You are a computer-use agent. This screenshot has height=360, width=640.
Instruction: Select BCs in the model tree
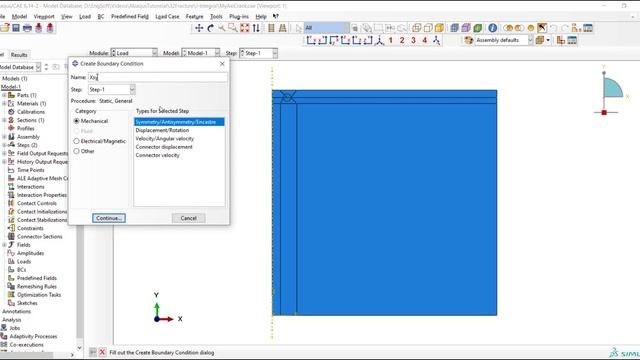(21, 270)
